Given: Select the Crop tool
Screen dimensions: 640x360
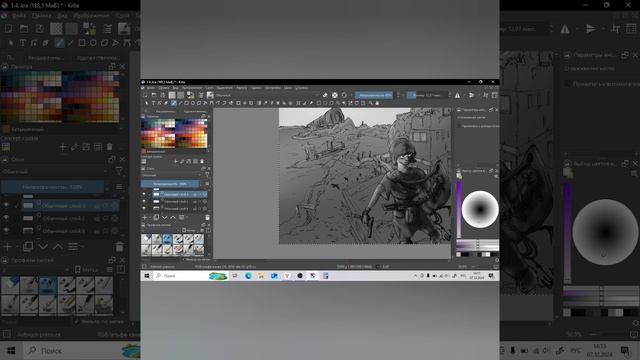Looking at the screenshot, I should (x=251, y=103).
